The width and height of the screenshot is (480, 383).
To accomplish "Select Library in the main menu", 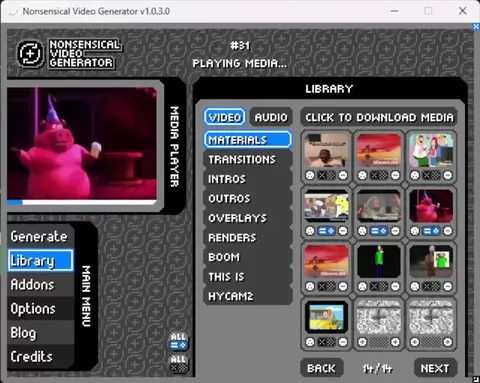I will click(40, 260).
